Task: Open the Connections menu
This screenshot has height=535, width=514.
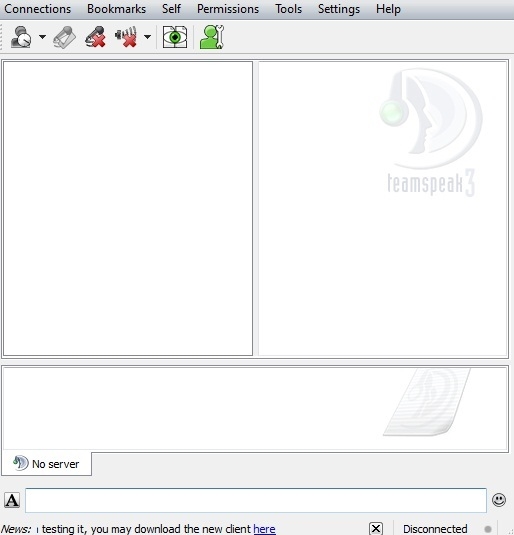Action: (37, 9)
